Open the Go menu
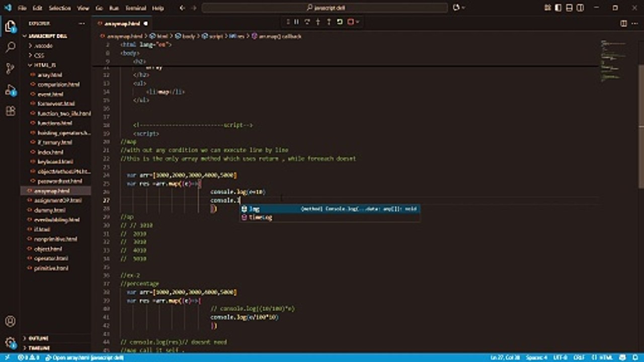644x362 pixels. tap(99, 8)
